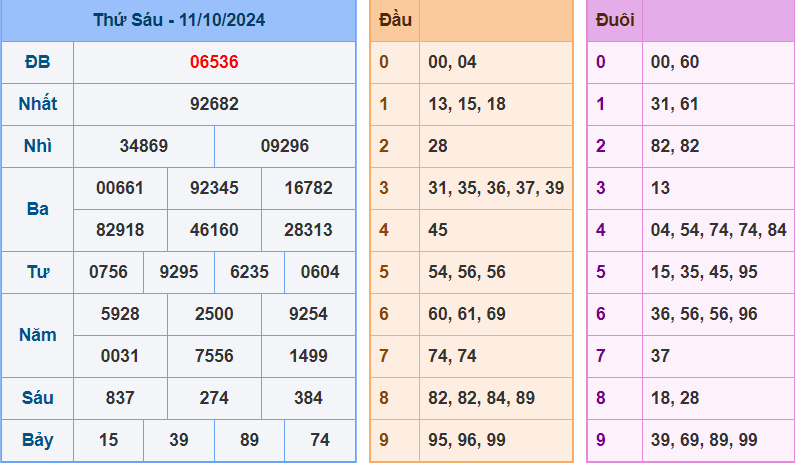Select Đầu values '60, 61, 69'
Image resolution: width=795 pixels, height=463 pixels.
[x=467, y=314]
